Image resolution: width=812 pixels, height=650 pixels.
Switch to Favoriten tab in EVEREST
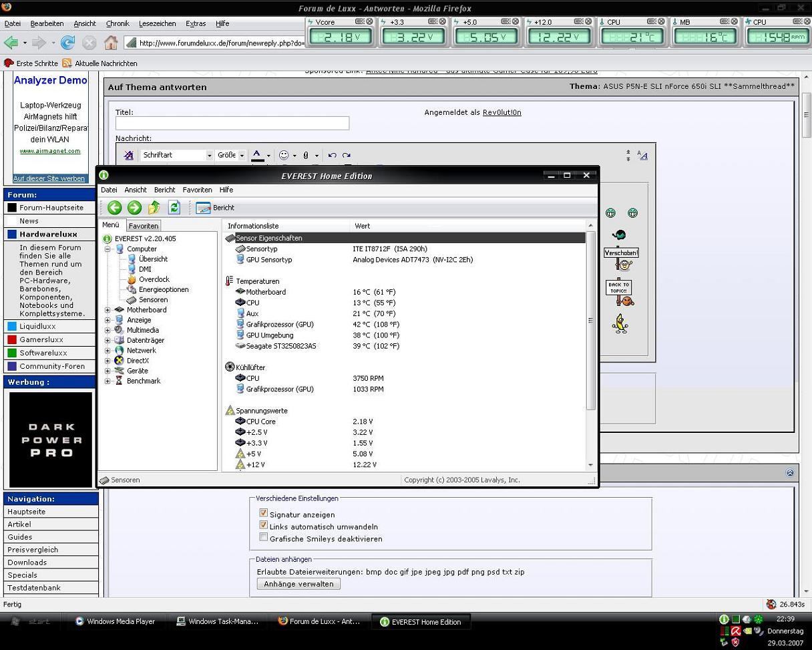[x=144, y=226]
